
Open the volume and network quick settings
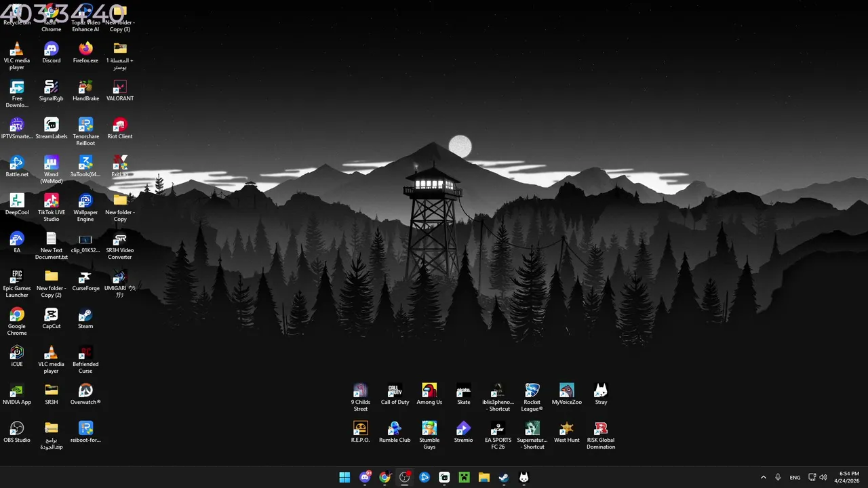pyautogui.click(x=818, y=477)
